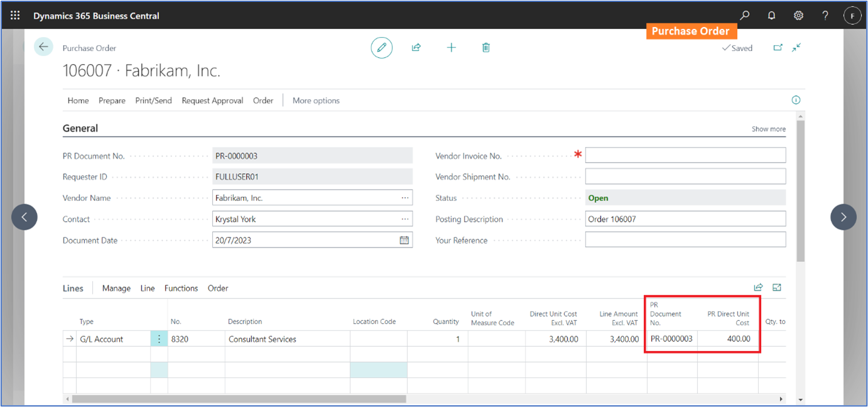The width and height of the screenshot is (868, 407).
Task: Select the Consultant Services description cell
Action: click(x=287, y=339)
